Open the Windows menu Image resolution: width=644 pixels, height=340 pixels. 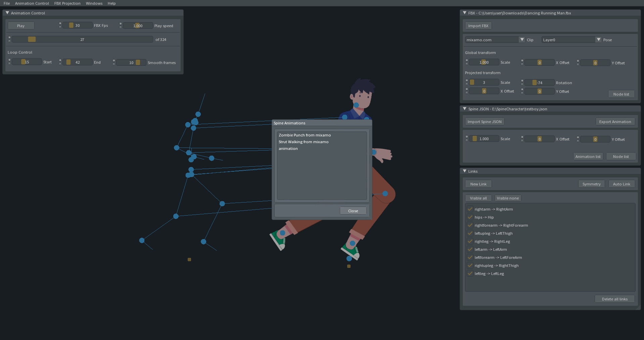click(94, 3)
